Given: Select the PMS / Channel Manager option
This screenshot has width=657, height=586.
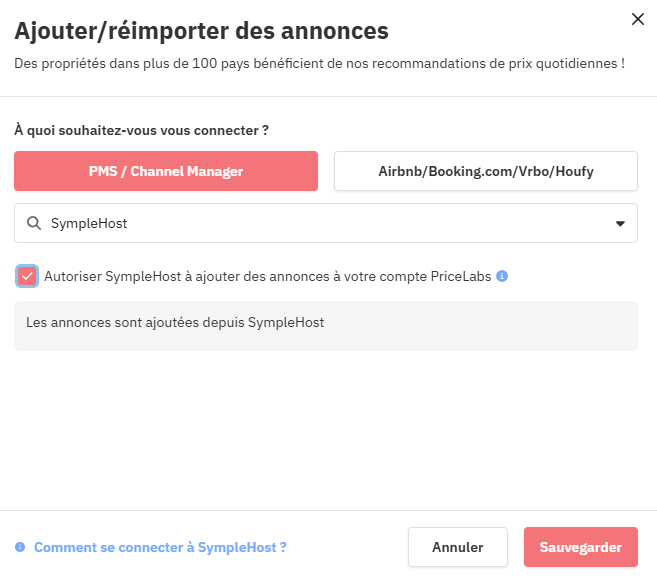Looking at the screenshot, I should tap(166, 171).
